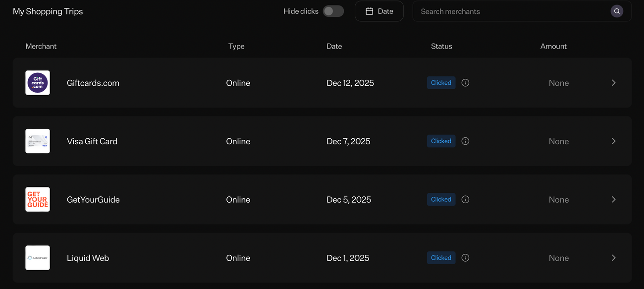The width and height of the screenshot is (644, 289).
Task: Click the GetYourGuide logo
Action: click(x=37, y=199)
